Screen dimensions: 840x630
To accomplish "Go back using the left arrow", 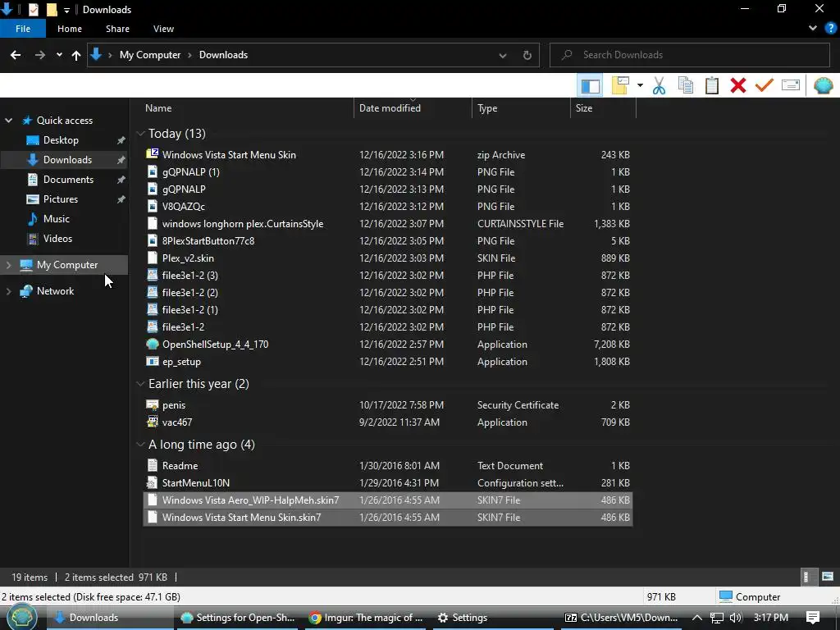I will (x=16, y=55).
